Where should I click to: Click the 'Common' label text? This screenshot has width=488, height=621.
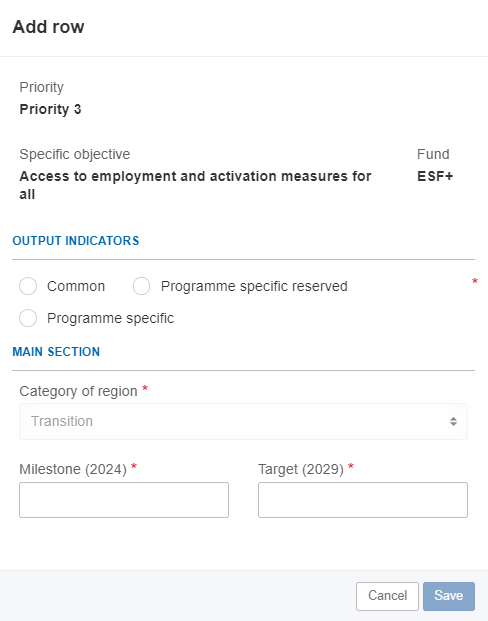pyautogui.click(x=76, y=286)
